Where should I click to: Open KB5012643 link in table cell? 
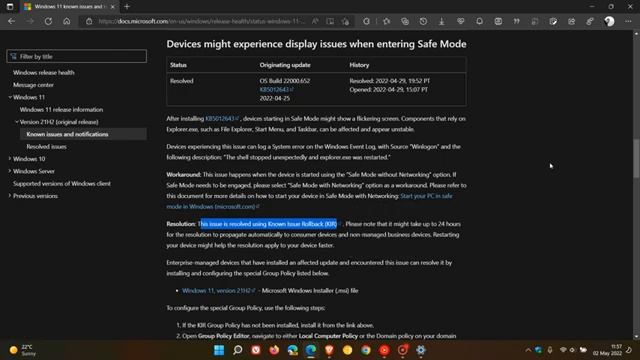click(x=276, y=89)
